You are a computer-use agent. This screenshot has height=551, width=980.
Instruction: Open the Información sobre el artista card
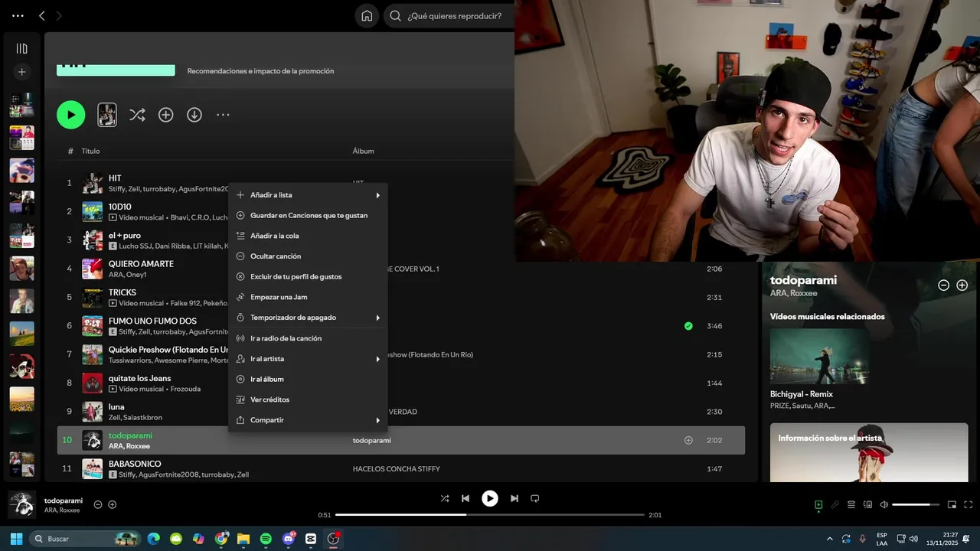point(869,452)
